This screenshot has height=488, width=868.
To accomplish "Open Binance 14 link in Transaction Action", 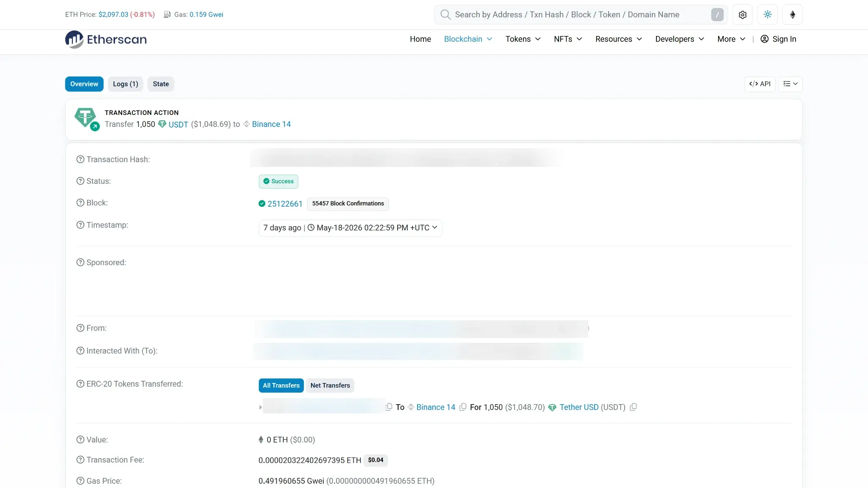I will [x=271, y=124].
